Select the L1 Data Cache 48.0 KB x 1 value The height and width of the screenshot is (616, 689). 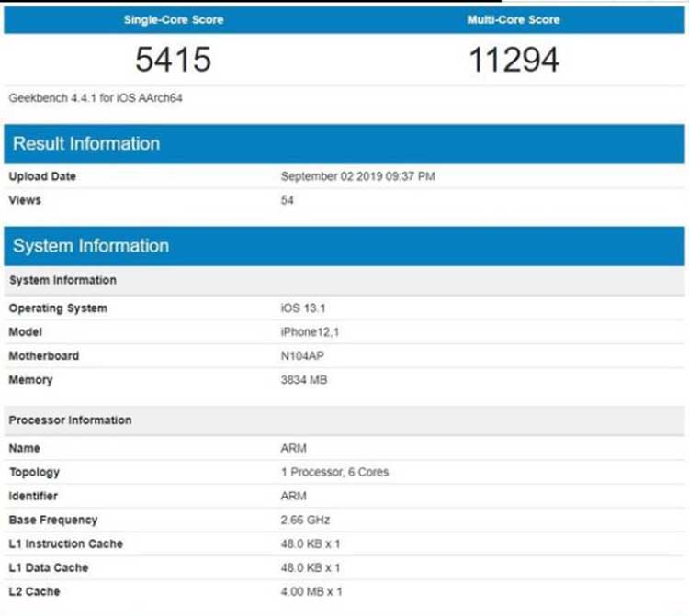311,567
